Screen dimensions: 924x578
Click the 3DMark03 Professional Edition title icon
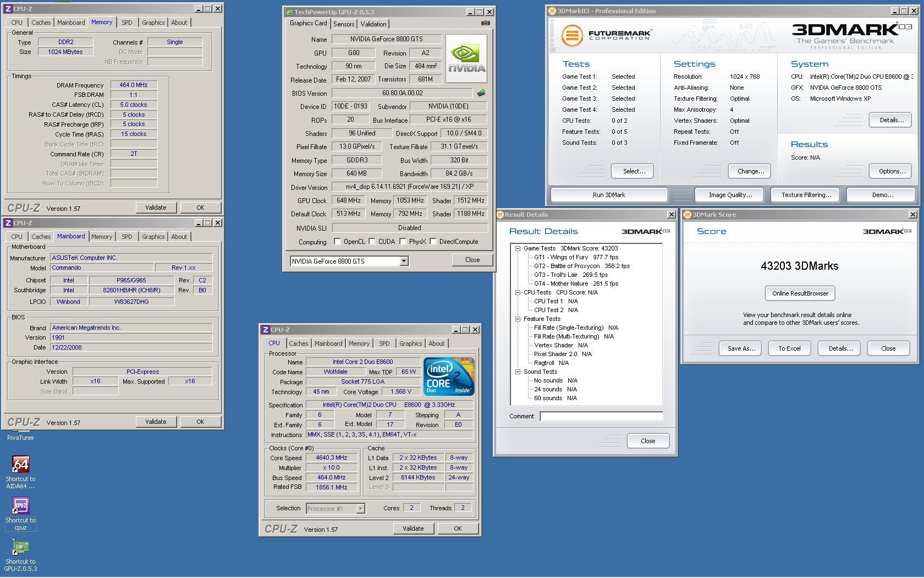pos(552,11)
